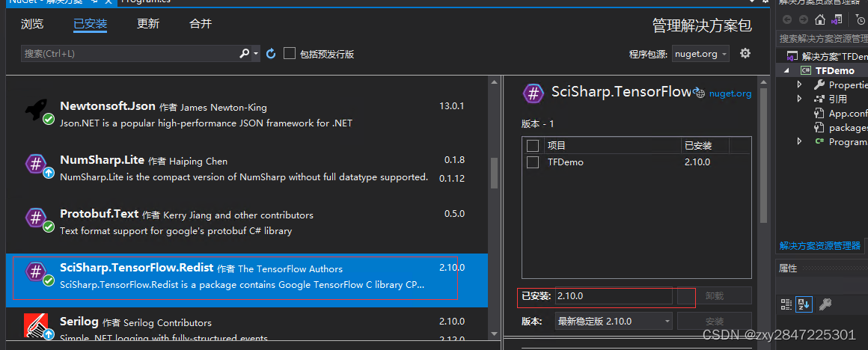Click the package search input field
Screen dimensions: 868x350
coord(130,54)
